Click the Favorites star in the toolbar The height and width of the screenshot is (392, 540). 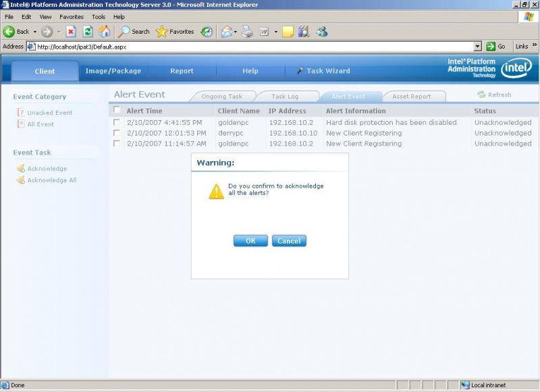[163, 31]
